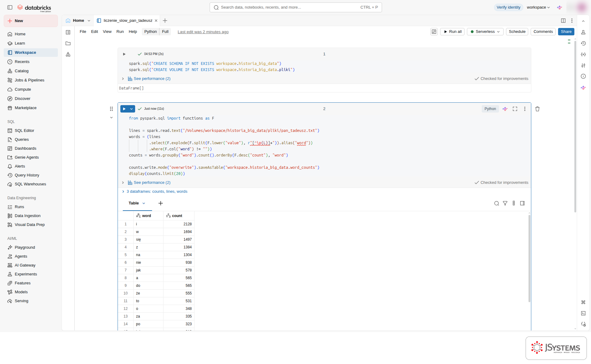Open the Table view dropdown arrow
This screenshot has height=364, width=591.
click(x=144, y=204)
